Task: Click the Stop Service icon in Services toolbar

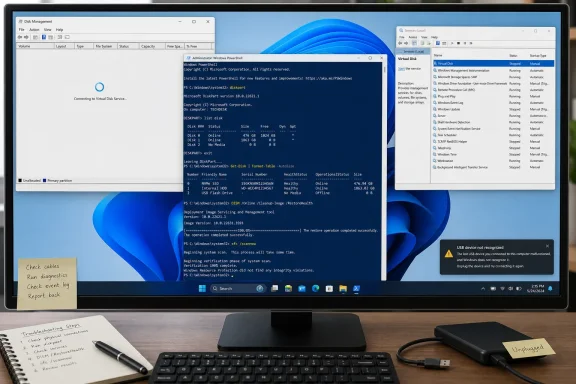Action: [458, 43]
